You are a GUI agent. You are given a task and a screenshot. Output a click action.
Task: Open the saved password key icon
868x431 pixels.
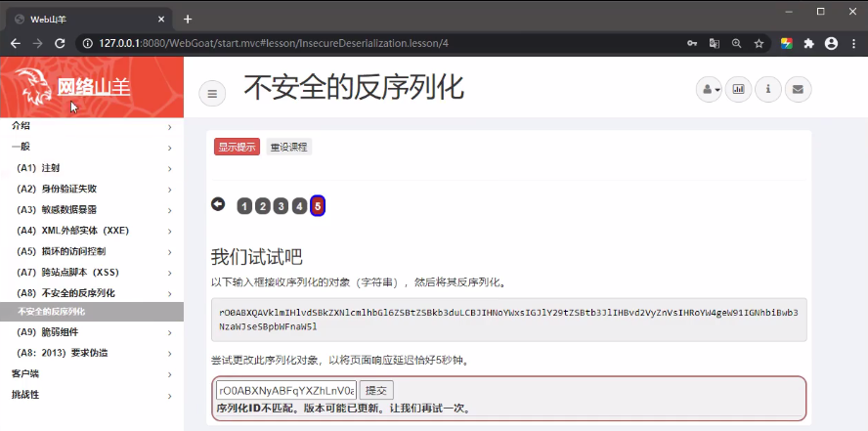click(x=692, y=44)
